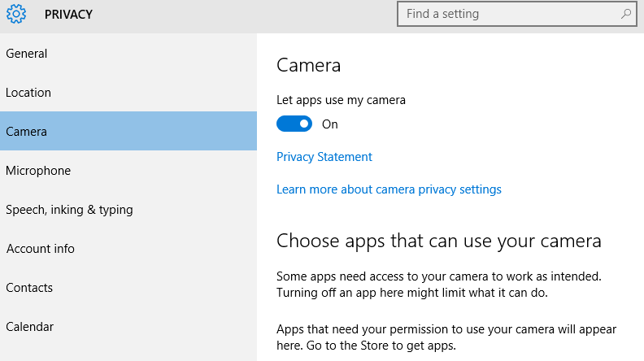644x361 pixels.
Task: Go to Microphone privacy settings
Action: [x=128, y=171]
